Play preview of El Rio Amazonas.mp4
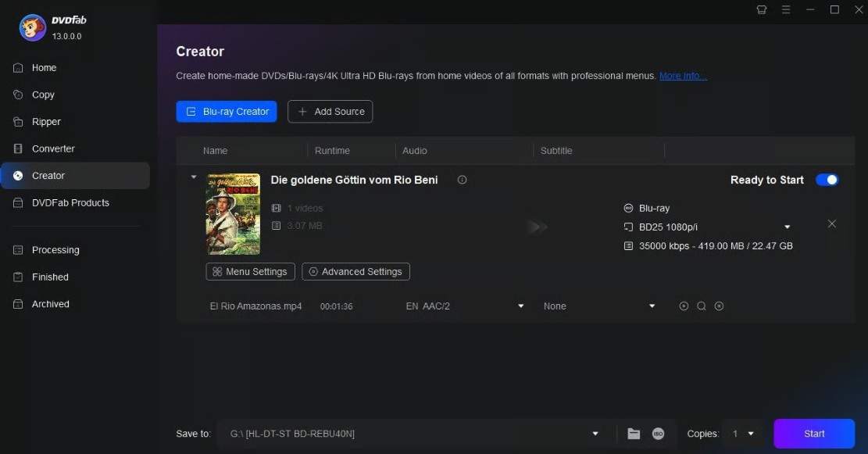 point(684,306)
